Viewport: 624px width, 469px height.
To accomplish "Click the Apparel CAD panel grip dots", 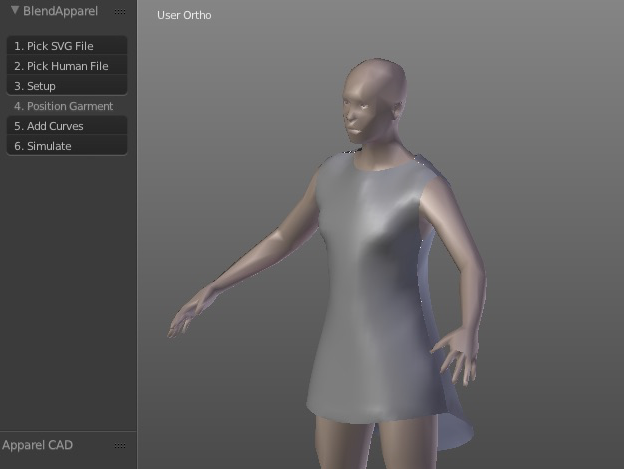I will (120, 446).
